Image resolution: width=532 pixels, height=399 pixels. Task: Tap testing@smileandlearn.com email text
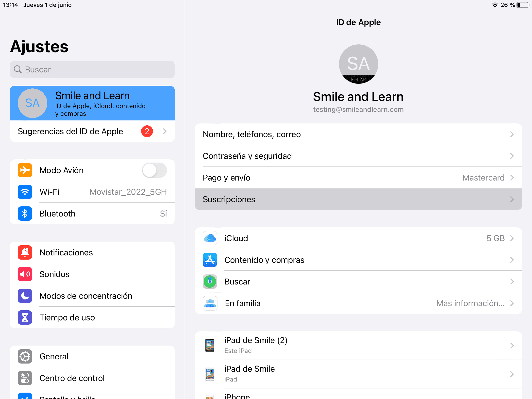point(358,109)
